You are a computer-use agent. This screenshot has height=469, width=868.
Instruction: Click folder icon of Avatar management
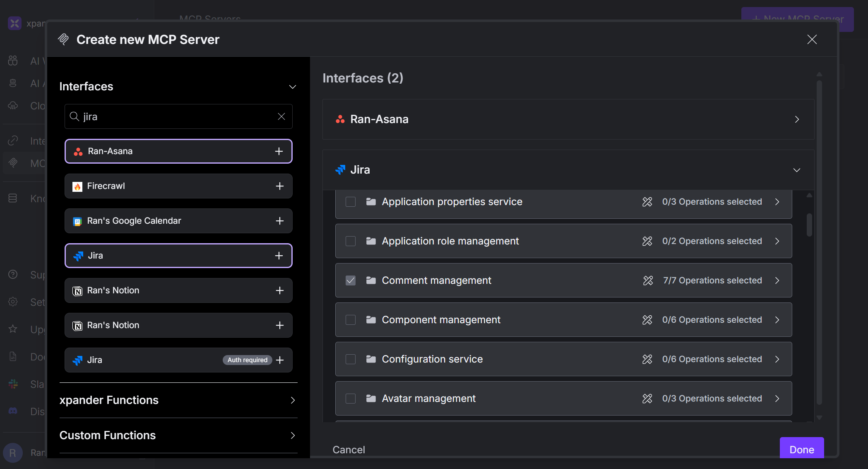point(371,399)
